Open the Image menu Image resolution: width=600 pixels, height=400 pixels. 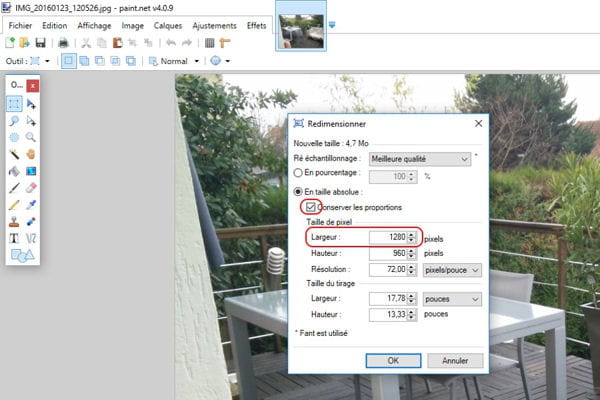point(132,26)
